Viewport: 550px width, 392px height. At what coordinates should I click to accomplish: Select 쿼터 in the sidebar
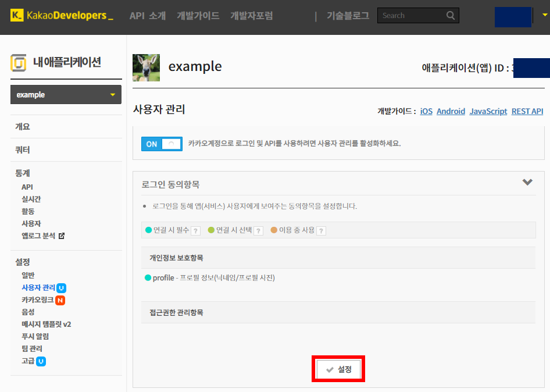click(x=23, y=150)
